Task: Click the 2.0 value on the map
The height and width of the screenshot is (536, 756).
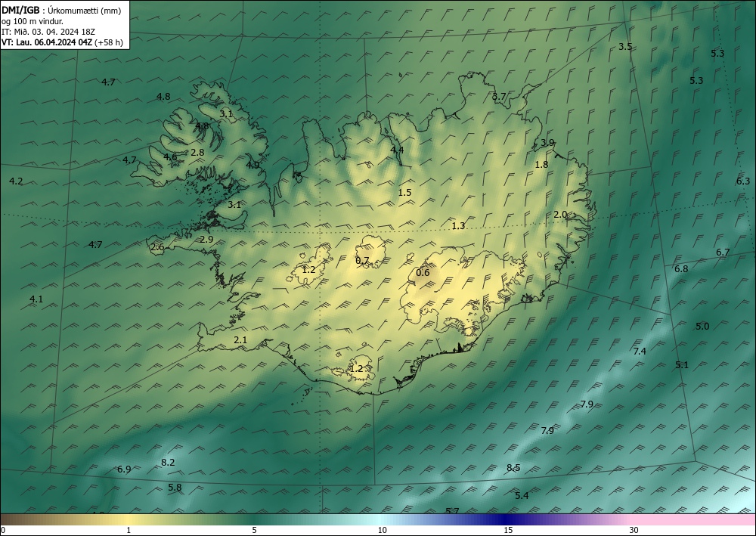Action: 560,215
